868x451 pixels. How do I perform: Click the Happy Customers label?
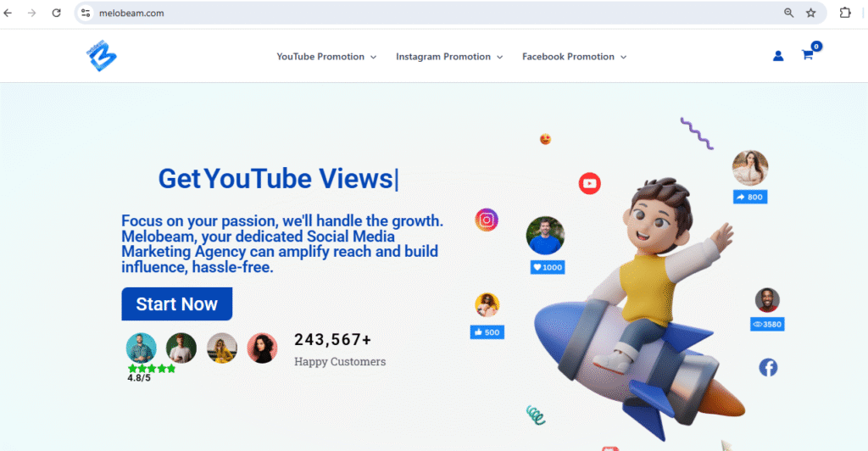click(340, 361)
